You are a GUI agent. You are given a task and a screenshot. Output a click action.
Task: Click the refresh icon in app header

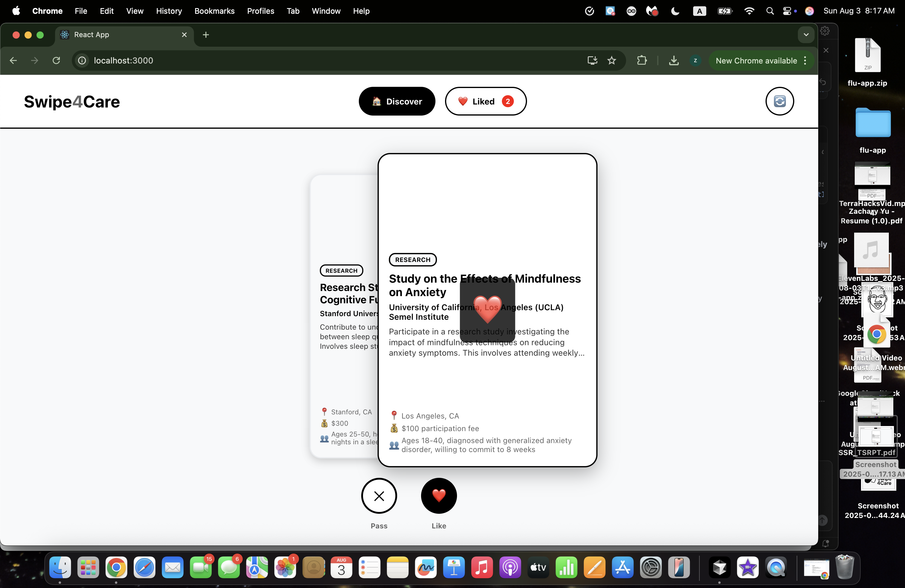(x=779, y=101)
